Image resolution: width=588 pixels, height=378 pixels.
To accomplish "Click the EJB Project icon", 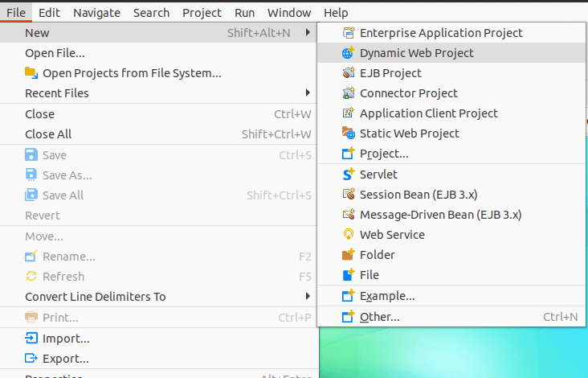I will tap(348, 73).
